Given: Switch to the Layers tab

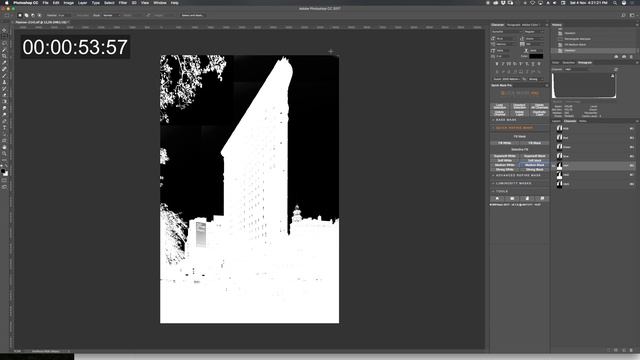Looking at the screenshot, I should pyautogui.click(x=556, y=121).
